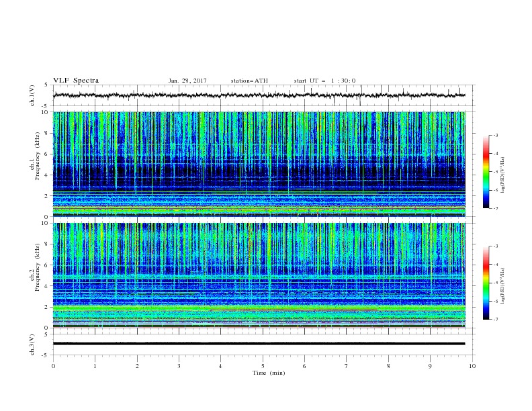Click the "station=ATH" header label
The image size is (532, 411).
pos(249,81)
